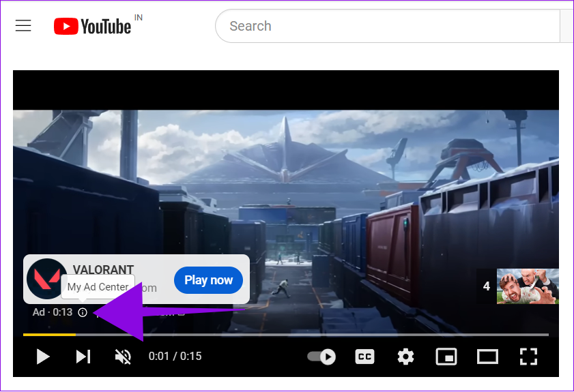
Task: Turn on closed captions
Action: tap(364, 357)
